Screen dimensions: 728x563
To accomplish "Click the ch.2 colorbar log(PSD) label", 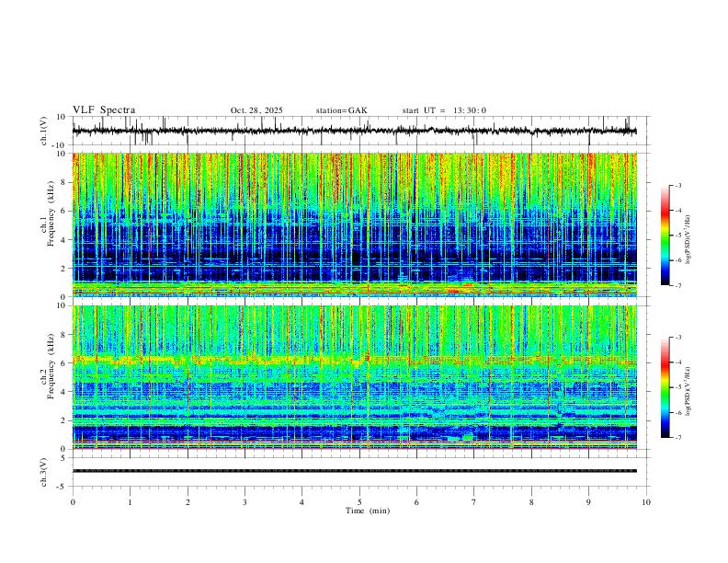I will click(x=688, y=391).
